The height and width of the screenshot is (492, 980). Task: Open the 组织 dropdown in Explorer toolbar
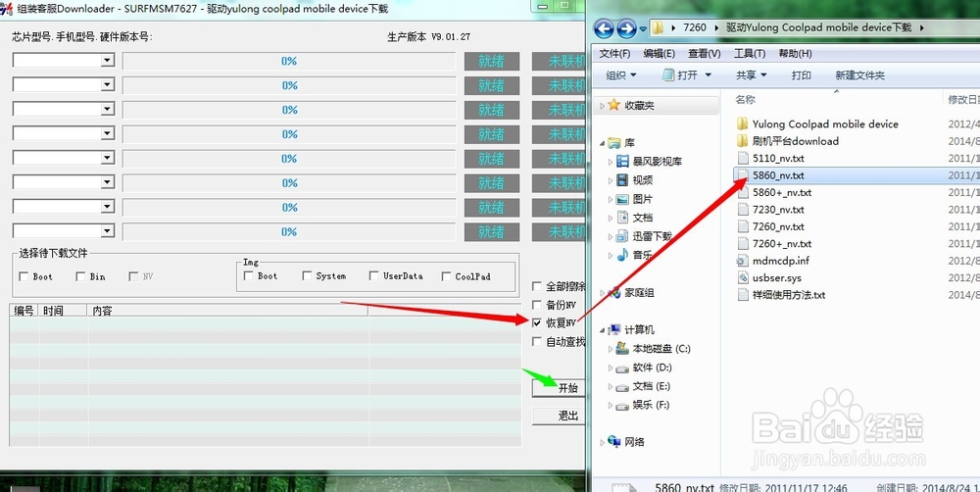pyautogui.click(x=620, y=75)
